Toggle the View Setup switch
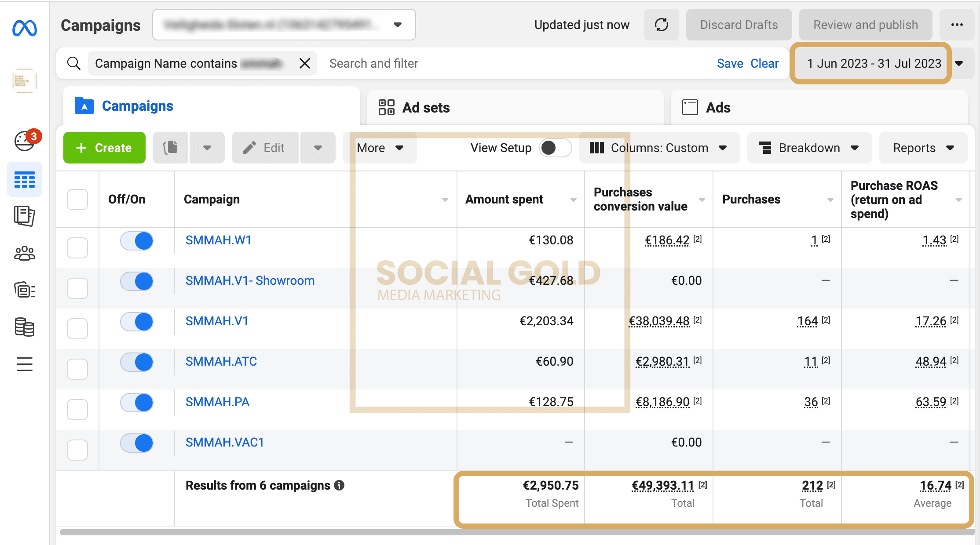Screen dimensions: 980x545 coord(555,148)
